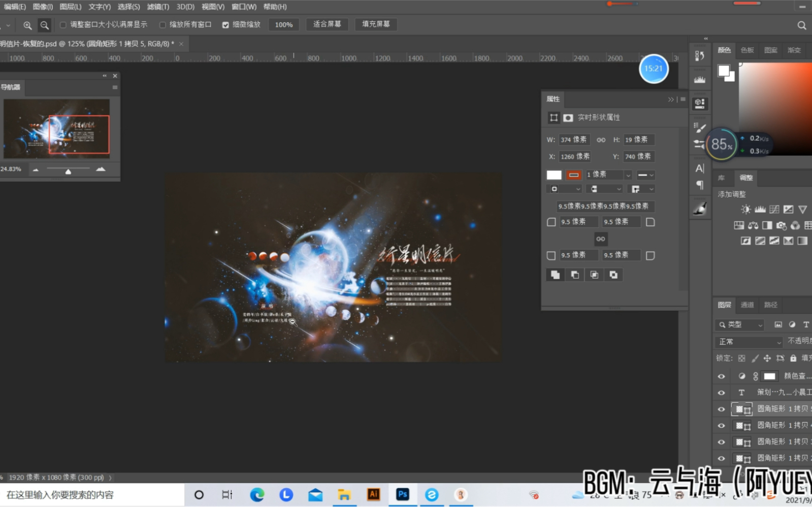Image resolution: width=812 pixels, height=507 pixels.
Task: Open the Histogram panel icon
Action: pos(700,80)
